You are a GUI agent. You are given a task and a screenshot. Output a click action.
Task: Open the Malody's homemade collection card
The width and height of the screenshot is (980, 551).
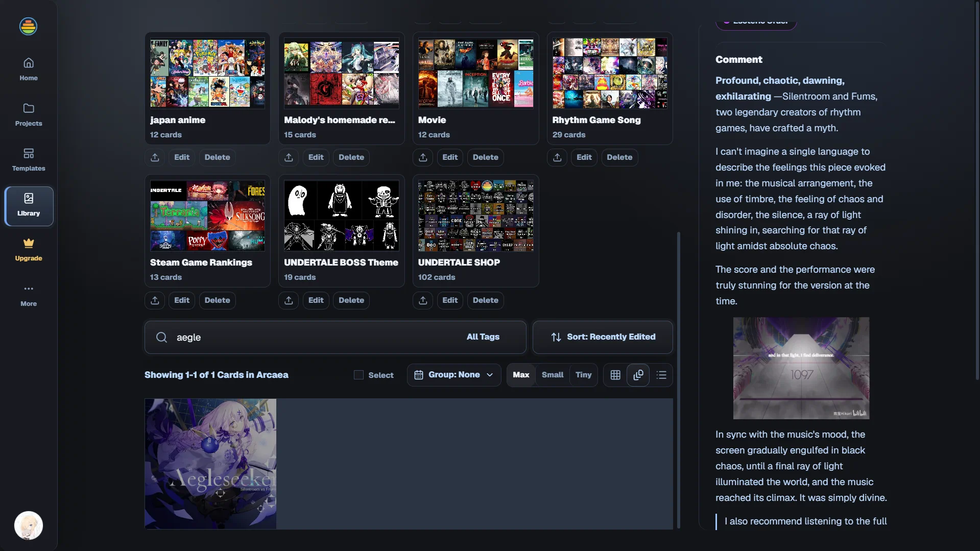(x=342, y=89)
